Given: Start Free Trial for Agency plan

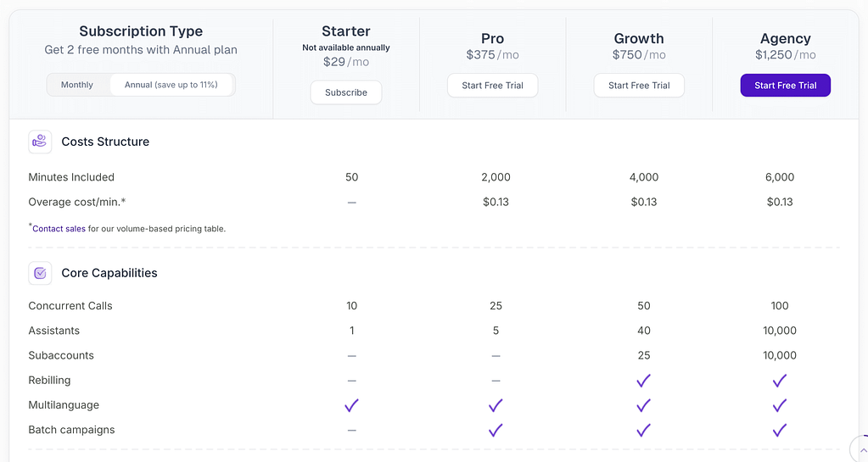Looking at the screenshot, I should pos(786,86).
